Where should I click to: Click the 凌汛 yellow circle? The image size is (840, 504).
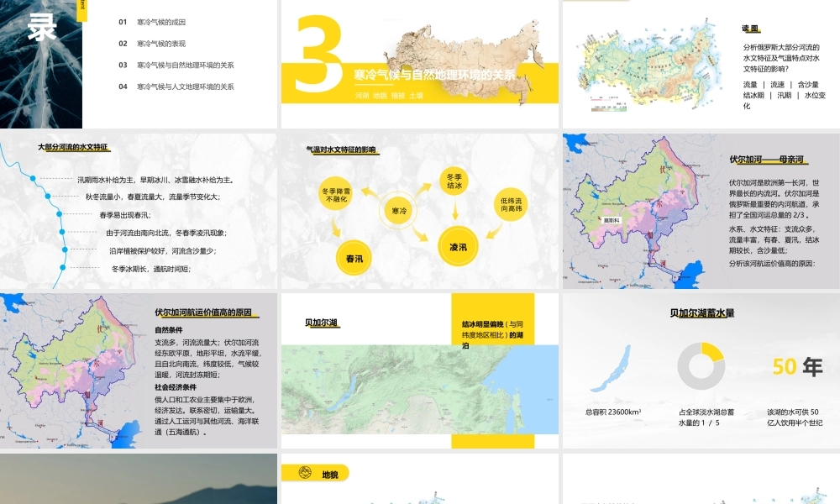(458, 247)
